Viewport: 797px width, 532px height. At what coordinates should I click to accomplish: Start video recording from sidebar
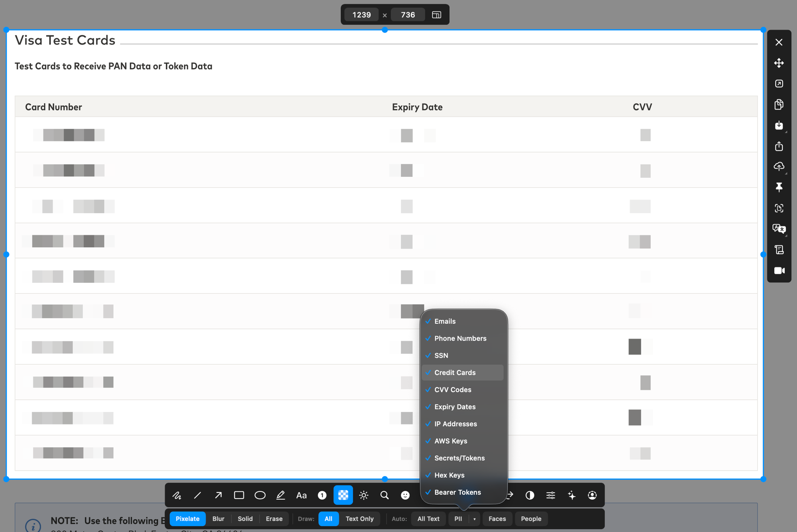[x=779, y=271]
